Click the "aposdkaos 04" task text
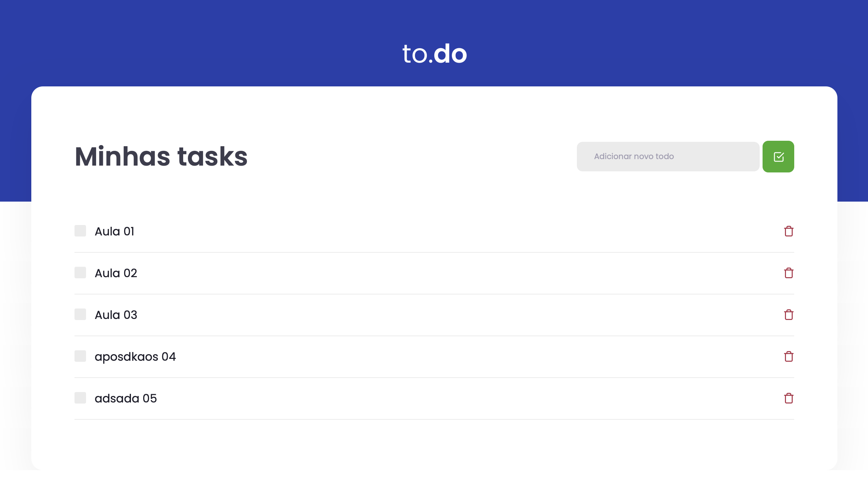Image resolution: width=868 pixels, height=504 pixels. 135,356
